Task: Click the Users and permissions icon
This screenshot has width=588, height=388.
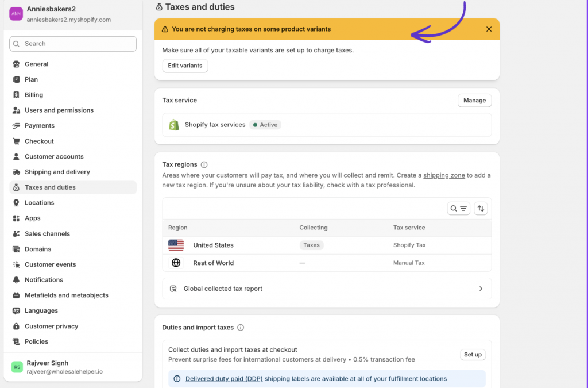Action: coord(16,110)
